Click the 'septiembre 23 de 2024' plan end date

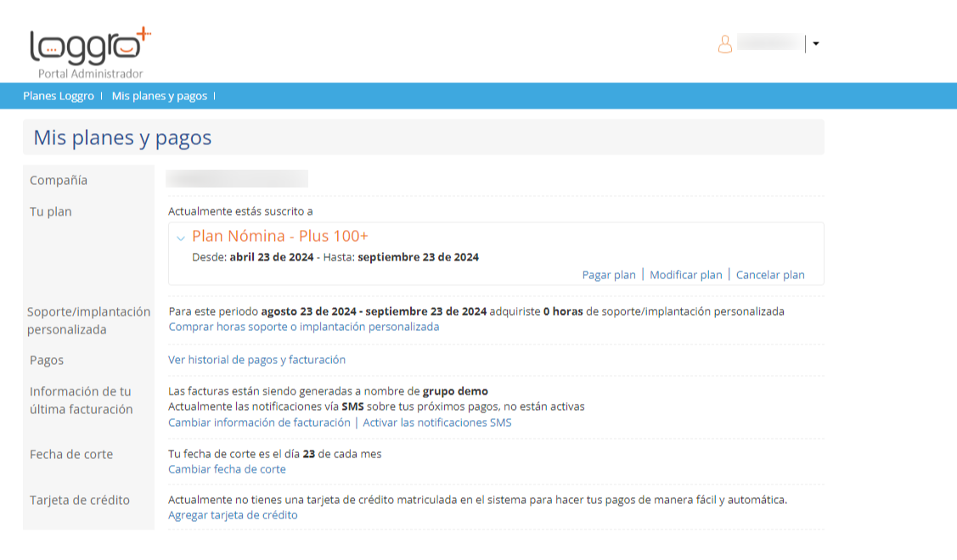click(x=418, y=257)
